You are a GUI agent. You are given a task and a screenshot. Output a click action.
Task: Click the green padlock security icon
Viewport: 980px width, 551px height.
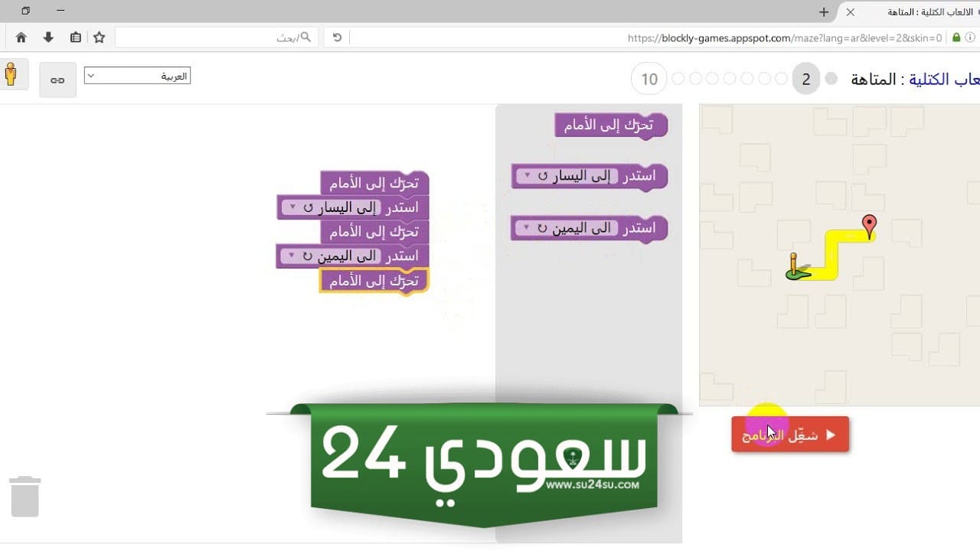[956, 37]
